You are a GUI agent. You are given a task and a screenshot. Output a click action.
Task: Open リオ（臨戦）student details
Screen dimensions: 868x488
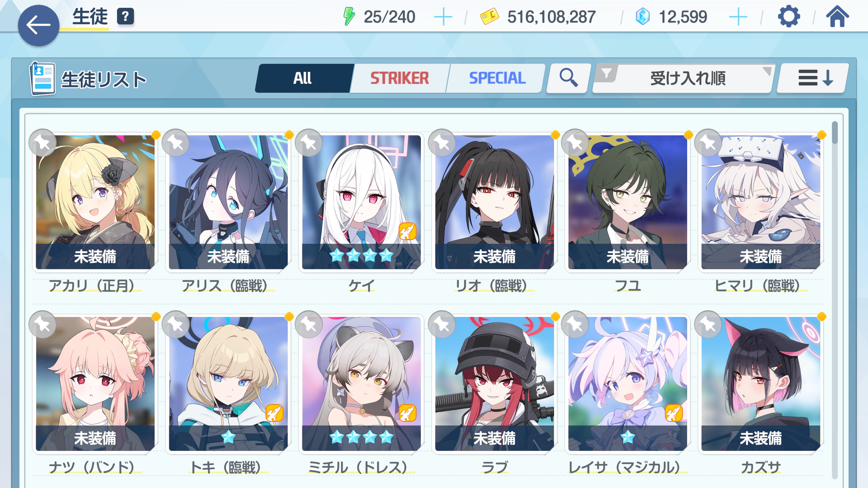pyautogui.click(x=494, y=202)
